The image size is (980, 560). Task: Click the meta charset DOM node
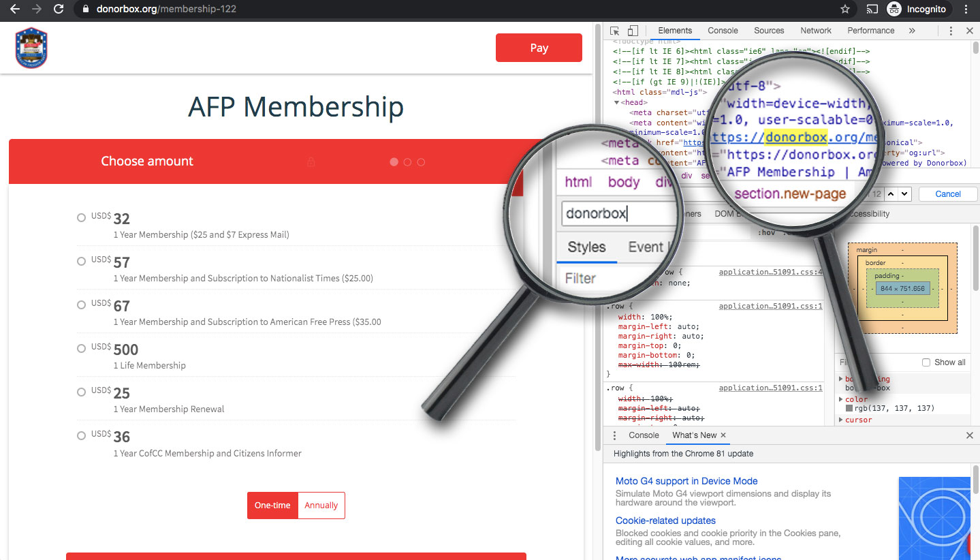tap(667, 112)
